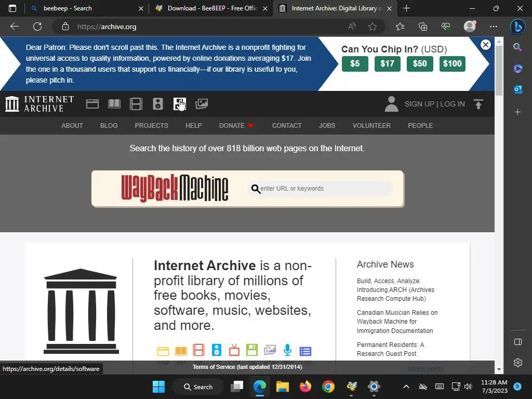Viewport: 532px width, 399px height.
Task: Click the user avatar icon beside Sign Up
Action: pyautogui.click(x=392, y=104)
